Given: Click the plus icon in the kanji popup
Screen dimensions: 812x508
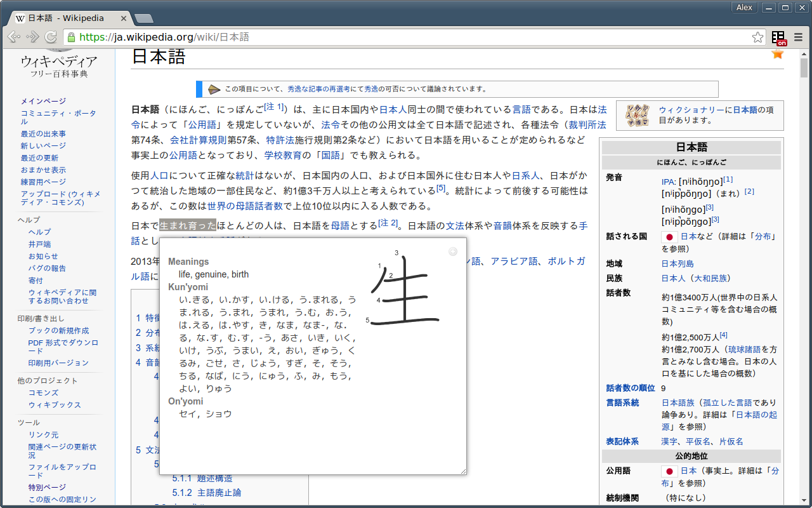Looking at the screenshot, I should 453,251.
